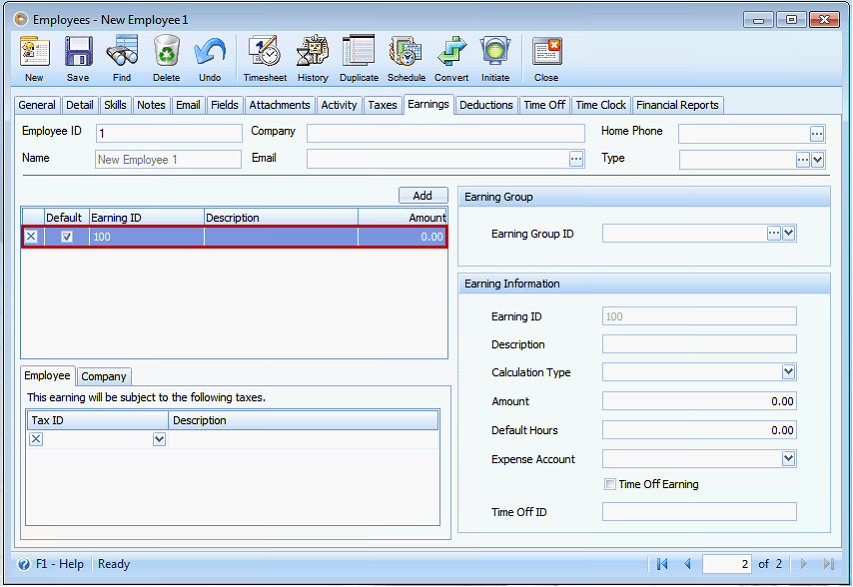Switch to the Deductions tab
The image size is (853, 587).
(486, 104)
